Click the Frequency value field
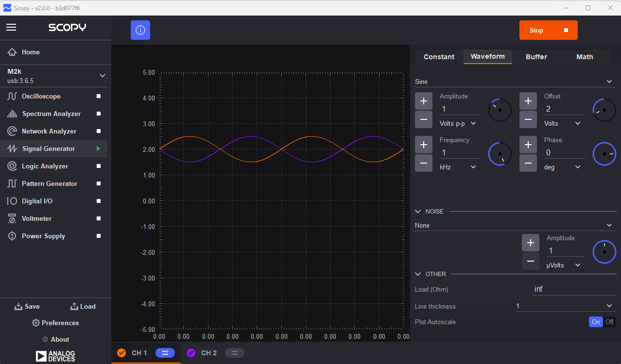The width and height of the screenshot is (621, 364). click(x=460, y=152)
